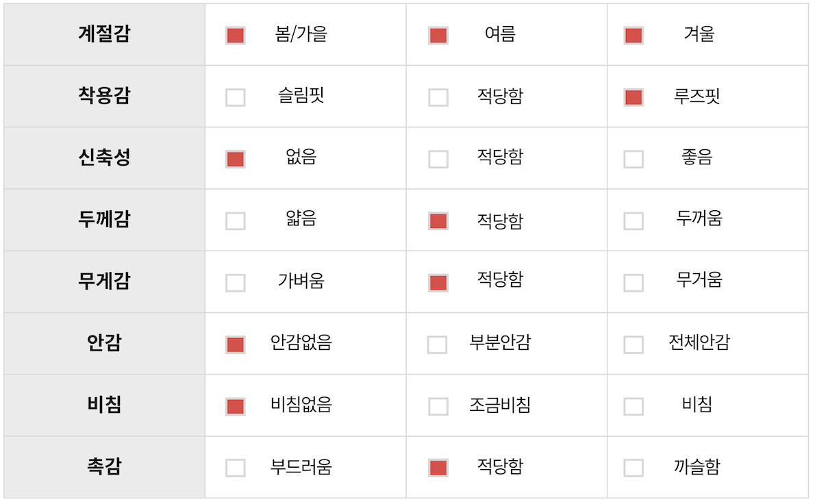Uncheck the 여름 season checkbox
The width and height of the screenshot is (815, 504).
[438, 36]
